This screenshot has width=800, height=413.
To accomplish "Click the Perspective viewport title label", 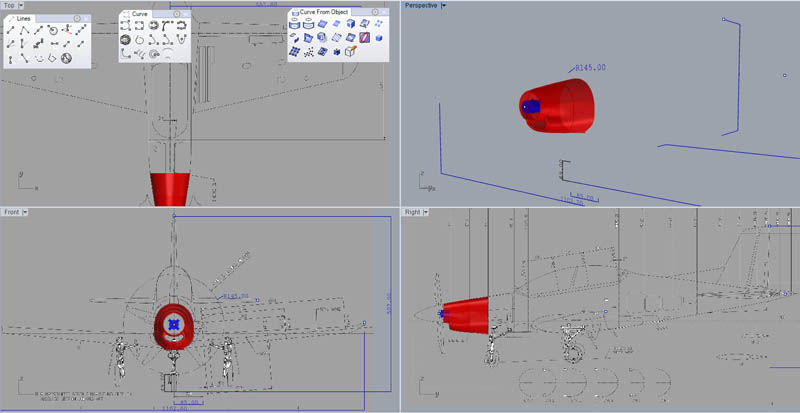I will pos(420,5).
